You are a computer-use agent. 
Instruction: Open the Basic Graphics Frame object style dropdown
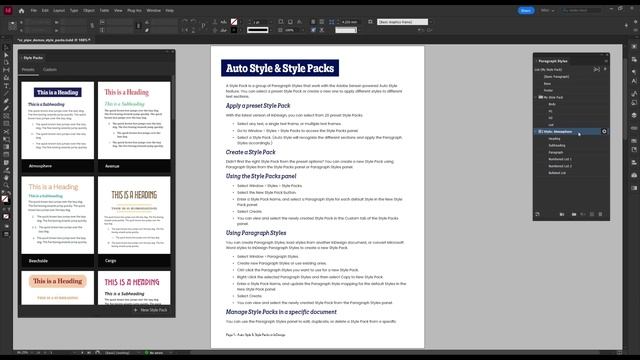click(431, 22)
